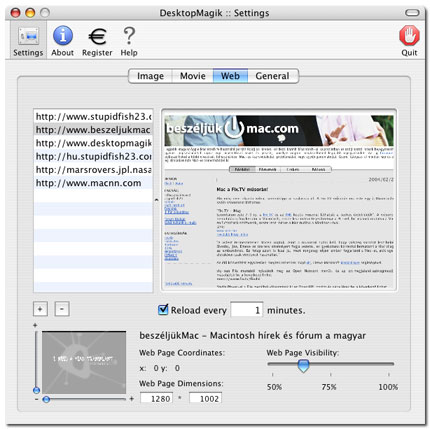Select http://hu.stupidfish23 URL row
The width and height of the screenshot is (430, 429).
coord(93,156)
